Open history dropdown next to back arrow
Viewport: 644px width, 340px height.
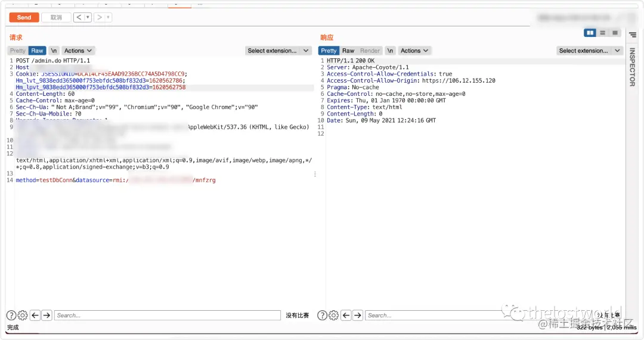(x=88, y=17)
